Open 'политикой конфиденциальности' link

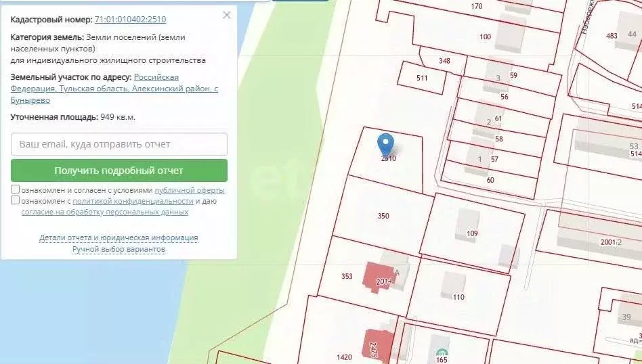[133, 201]
